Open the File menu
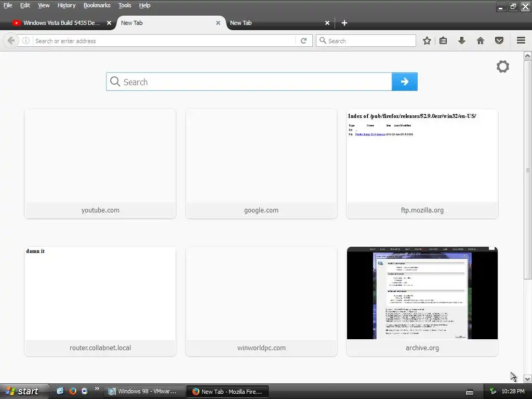The width and height of the screenshot is (532, 399). (x=8, y=5)
